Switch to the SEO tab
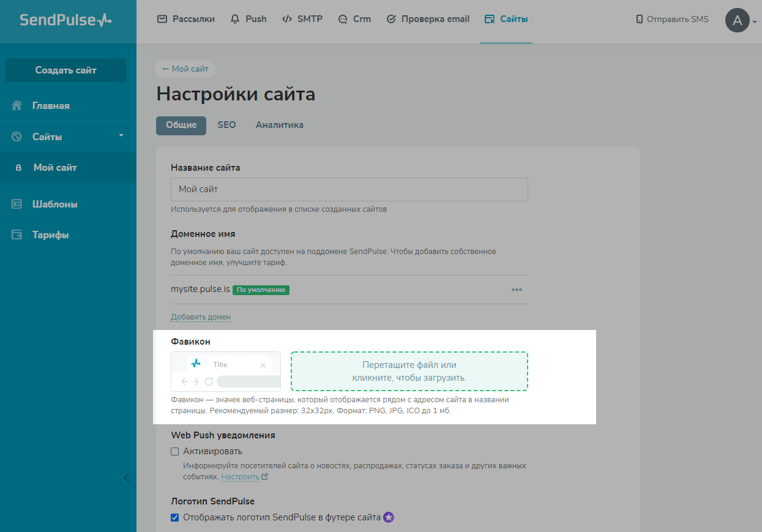The height and width of the screenshot is (532, 762). coord(226,125)
